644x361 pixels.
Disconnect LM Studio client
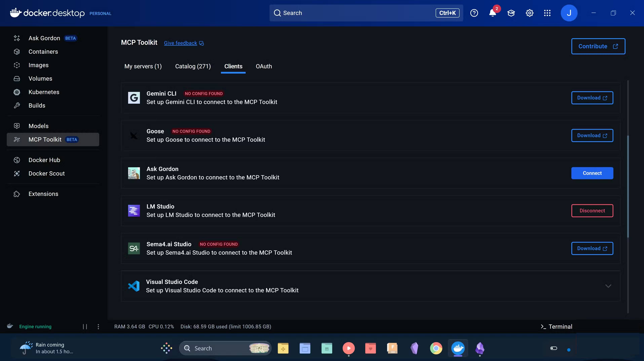tap(592, 211)
